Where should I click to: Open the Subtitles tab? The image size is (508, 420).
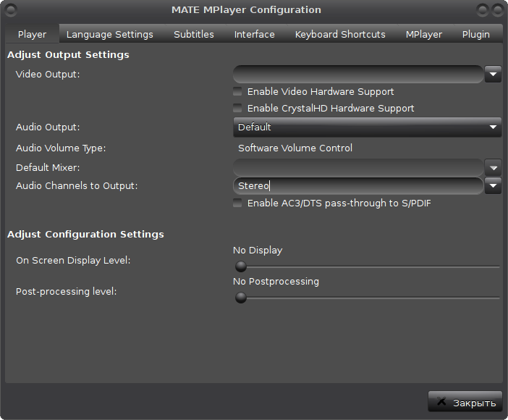tap(194, 34)
